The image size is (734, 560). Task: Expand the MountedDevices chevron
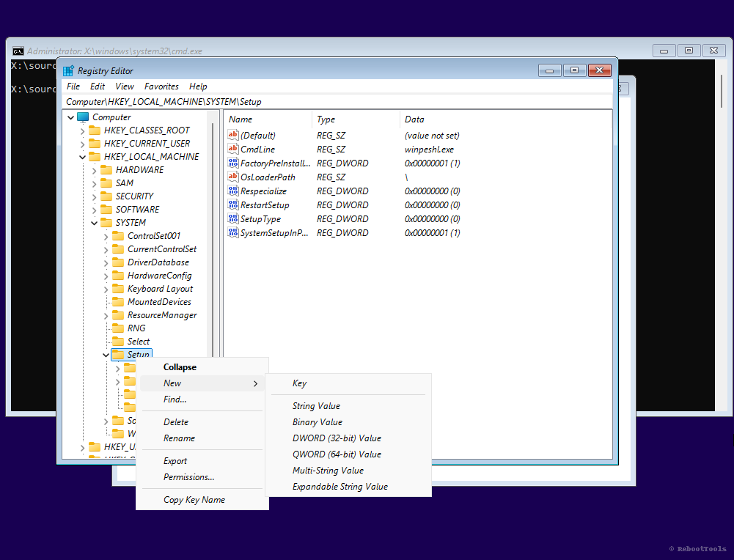point(106,301)
